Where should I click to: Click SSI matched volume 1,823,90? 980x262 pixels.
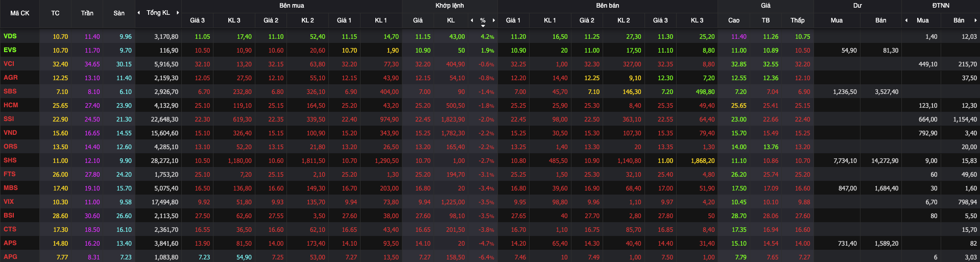click(453, 120)
